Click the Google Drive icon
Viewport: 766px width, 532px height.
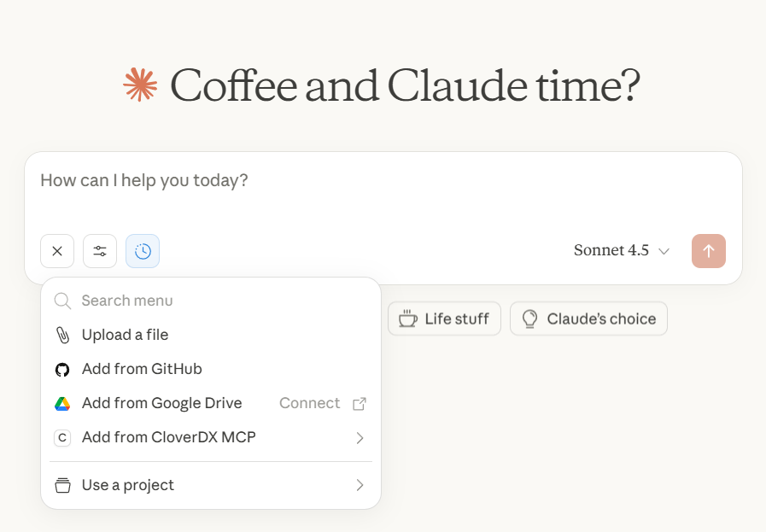(x=61, y=403)
